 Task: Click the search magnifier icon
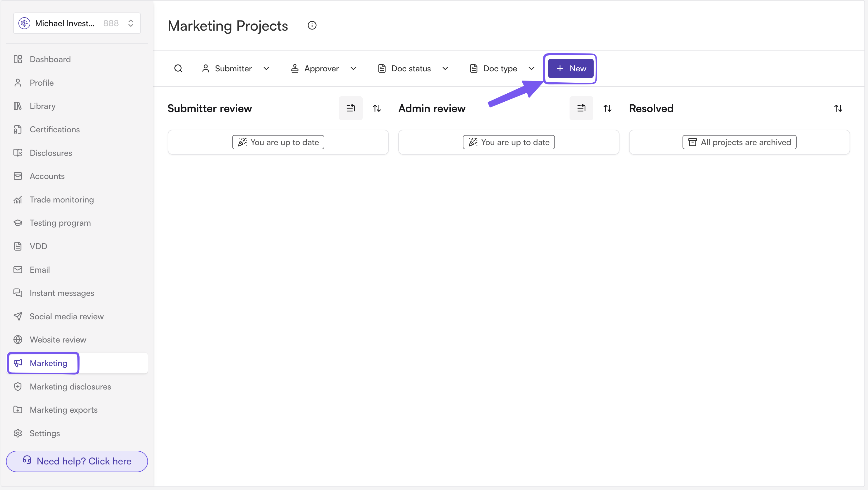point(178,68)
